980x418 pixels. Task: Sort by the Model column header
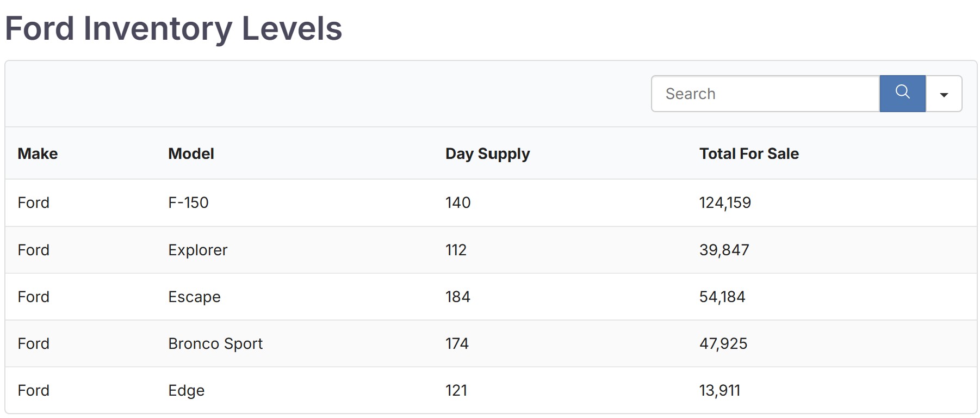(191, 154)
